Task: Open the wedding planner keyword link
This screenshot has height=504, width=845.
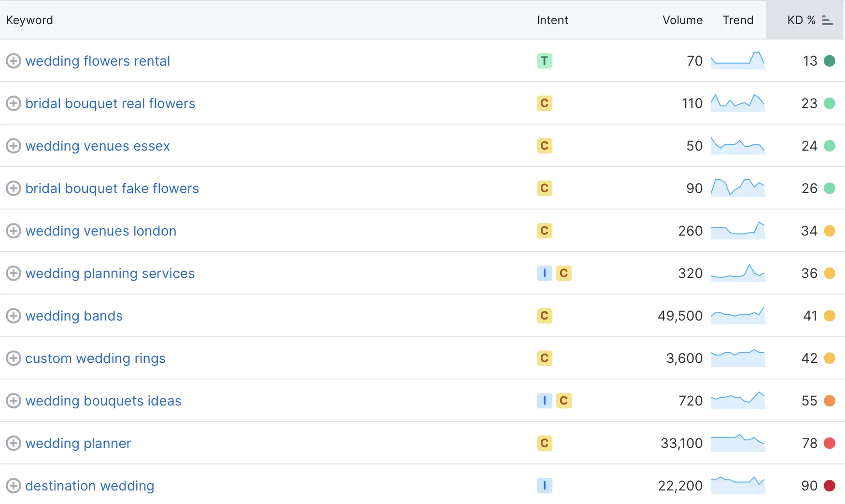Action: tap(78, 443)
